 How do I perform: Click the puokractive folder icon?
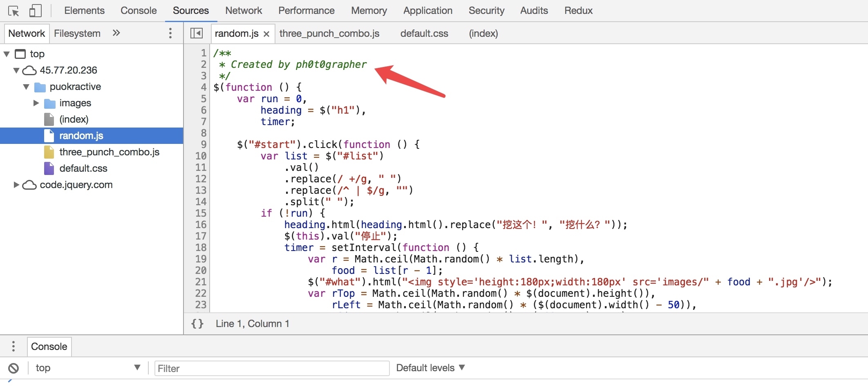coord(40,87)
